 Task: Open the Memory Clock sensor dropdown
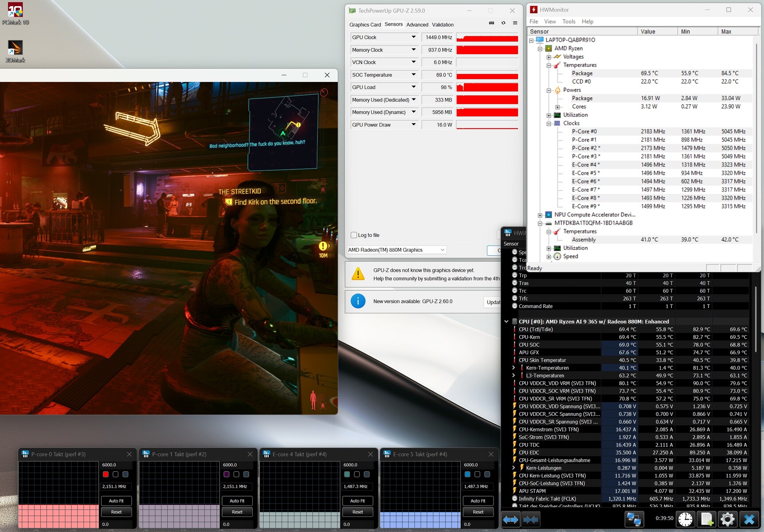point(414,50)
